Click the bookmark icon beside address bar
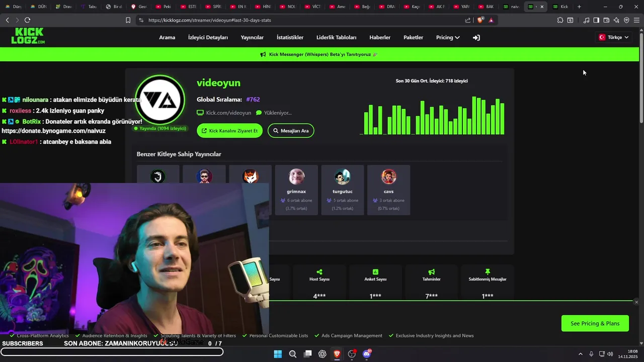This screenshot has height=362, width=644. coord(128,20)
